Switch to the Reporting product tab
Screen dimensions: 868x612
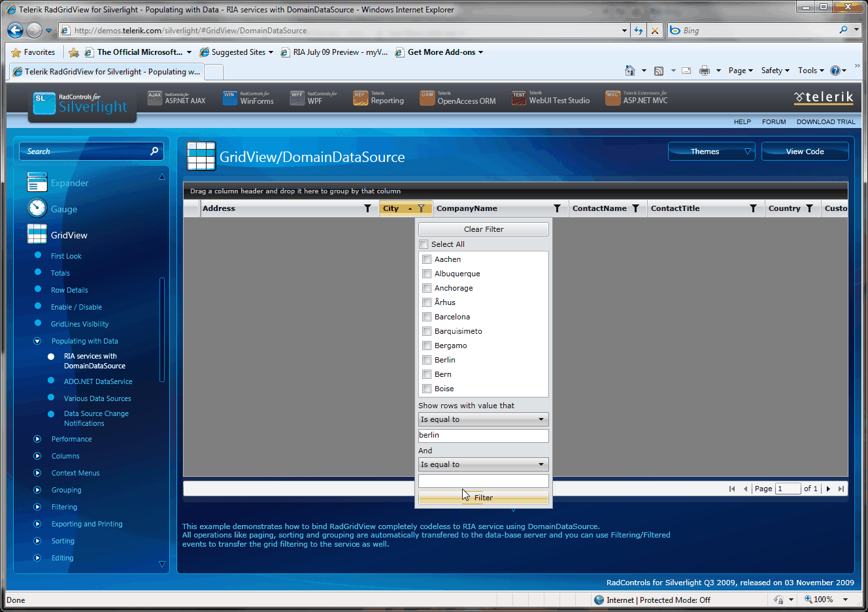379,98
